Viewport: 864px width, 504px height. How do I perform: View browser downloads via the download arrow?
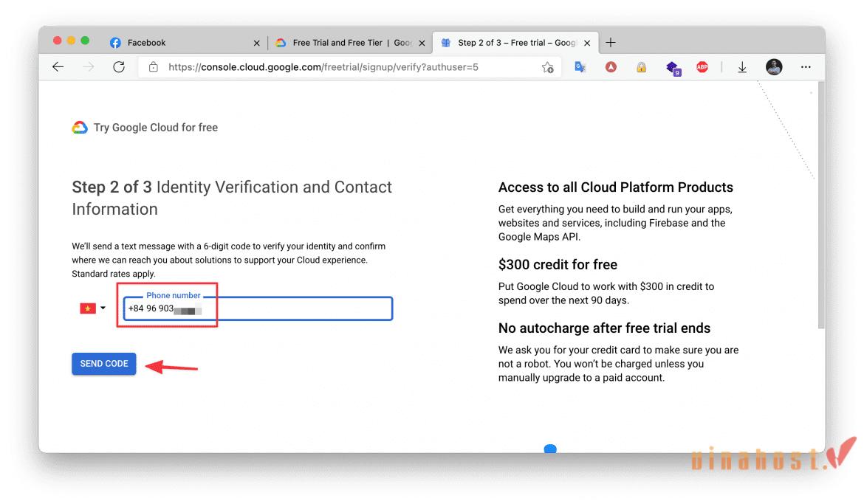click(x=742, y=66)
